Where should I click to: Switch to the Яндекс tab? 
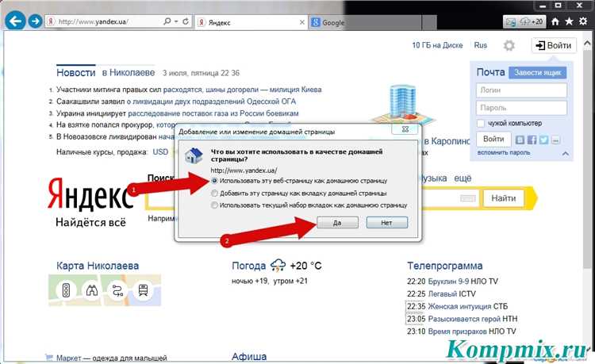pyautogui.click(x=251, y=23)
